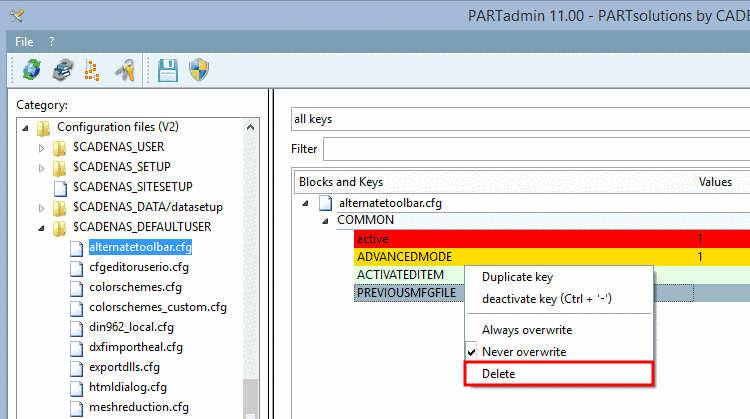Open the File menu
The height and width of the screenshot is (419, 750).
[x=24, y=42]
